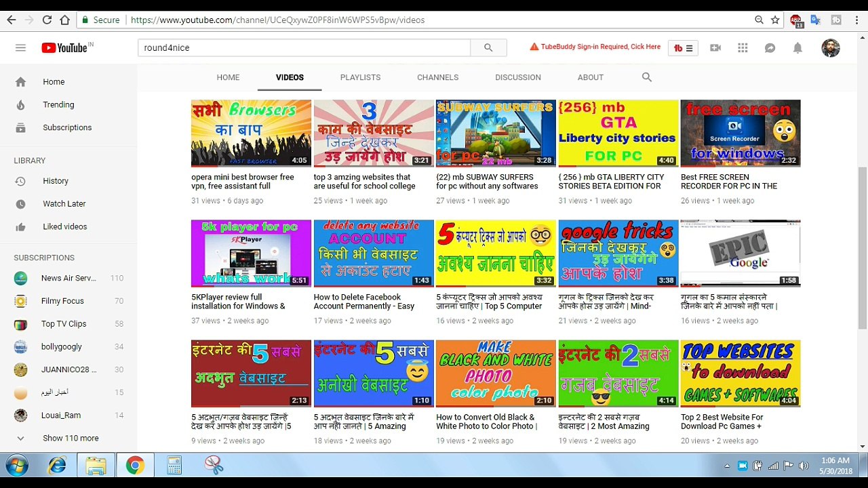The width and height of the screenshot is (868, 488).
Task: Open the file explorer taskbar icon
Action: pos(96,466)
